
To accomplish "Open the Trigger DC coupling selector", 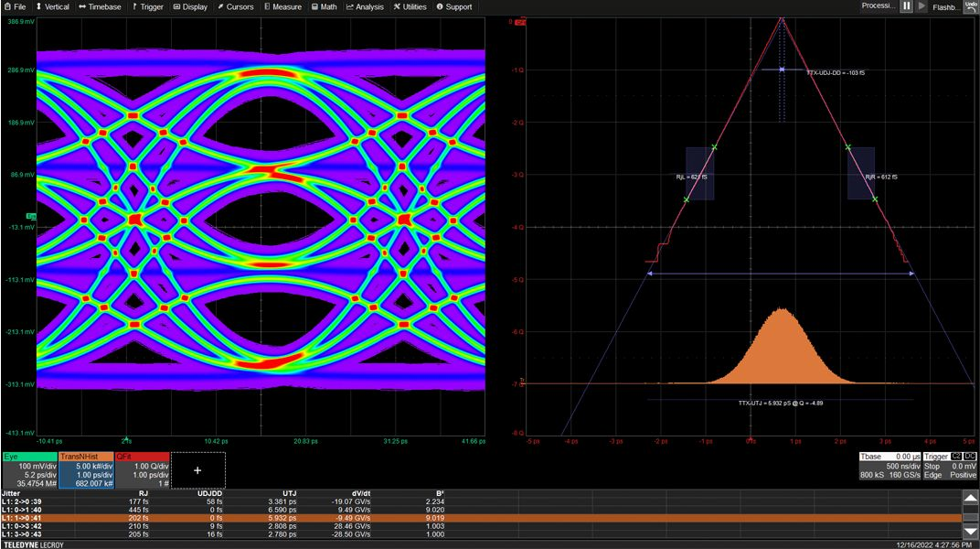I will [x=970, y=457].
